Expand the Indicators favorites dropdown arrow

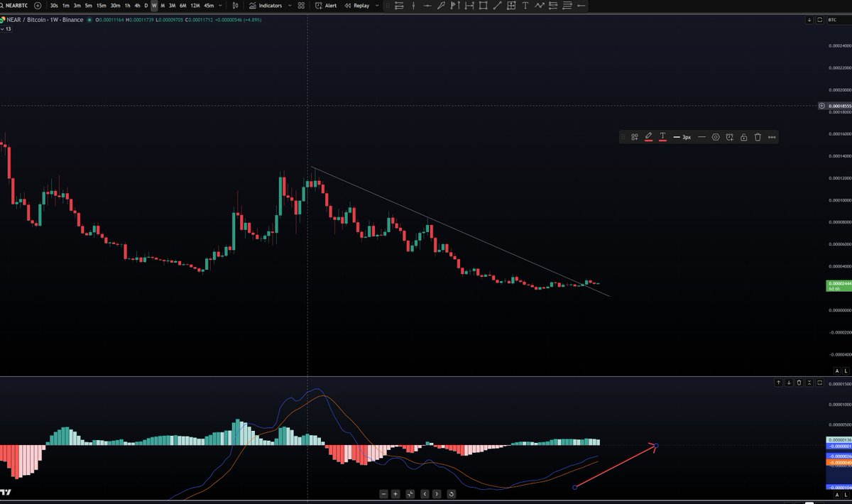pos(290,5)
